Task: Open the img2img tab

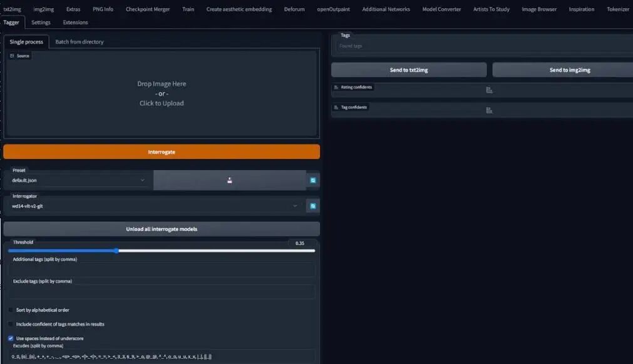Action: pos(44,9)
